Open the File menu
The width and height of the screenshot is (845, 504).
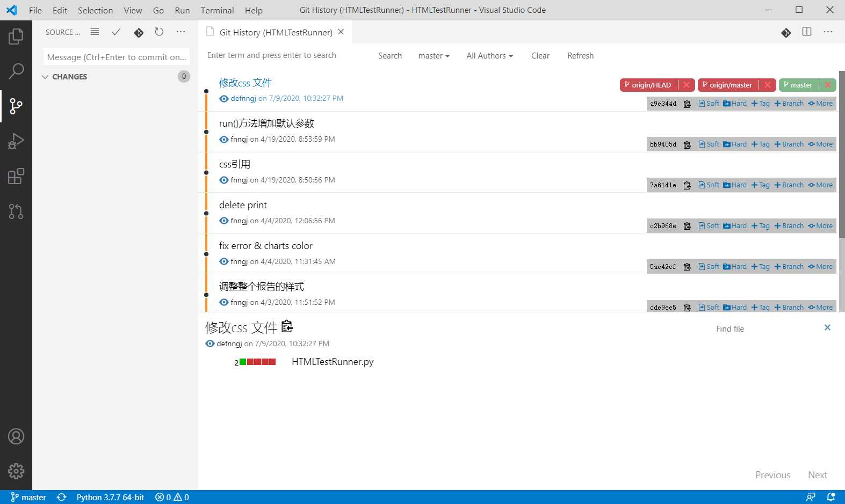(x=35, y=10)
